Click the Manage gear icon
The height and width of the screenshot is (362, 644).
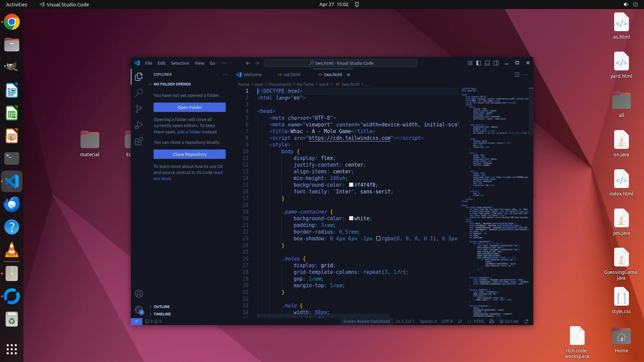click(139, 309)
